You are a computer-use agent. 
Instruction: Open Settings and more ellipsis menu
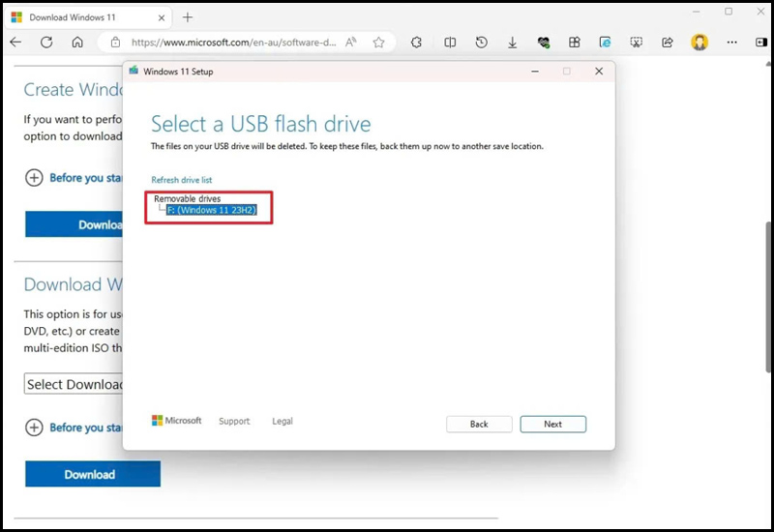click(x=732, y=43)
